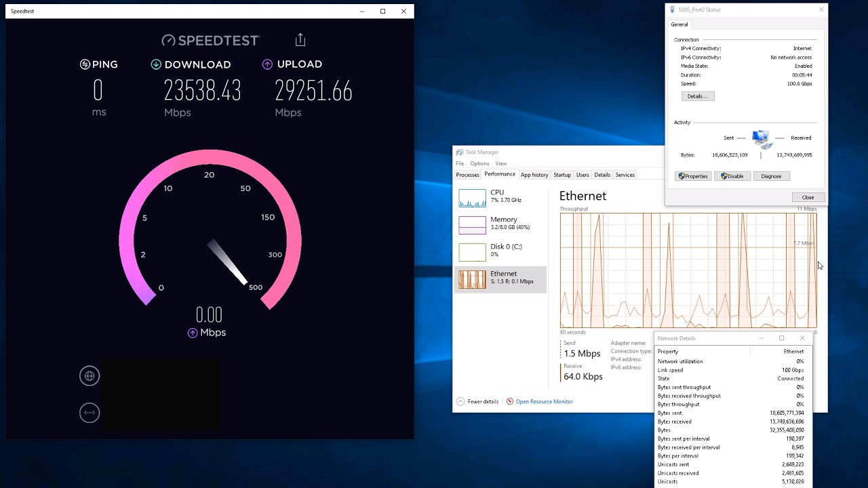This screenshot has width=868, height=488.
Task: Select the General tab in Status dialog
Action: [679, 24]
